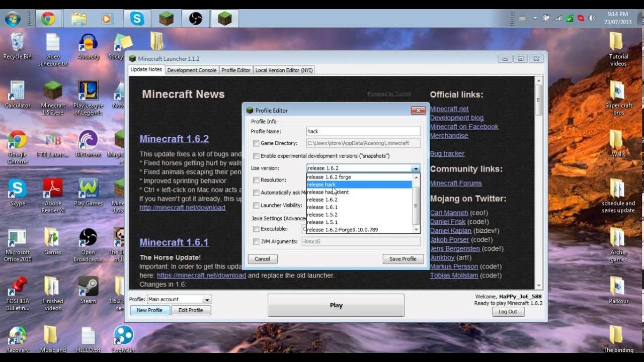
Task: Open Super craft bros folder
Action: point(618,98)
